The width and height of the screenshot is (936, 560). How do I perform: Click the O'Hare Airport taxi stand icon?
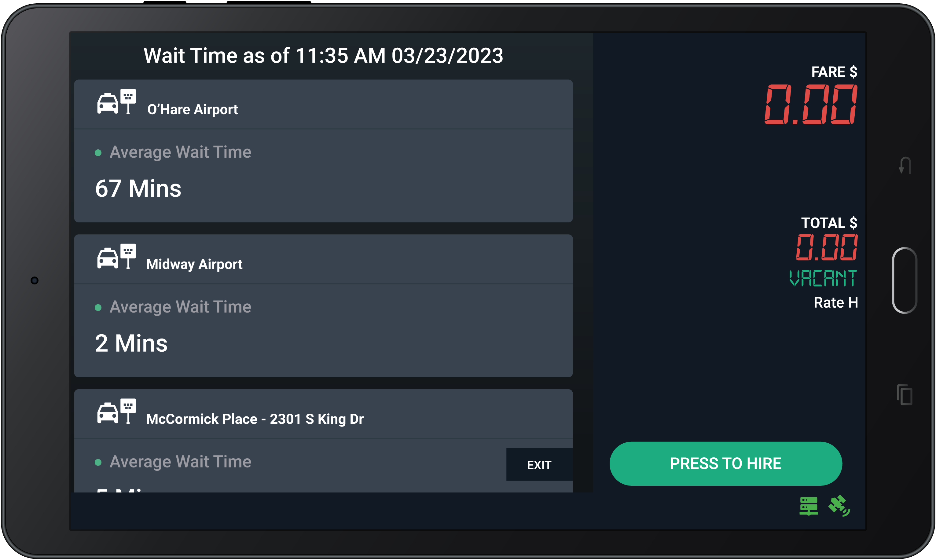pyautogui.click(x=116, y=102)
